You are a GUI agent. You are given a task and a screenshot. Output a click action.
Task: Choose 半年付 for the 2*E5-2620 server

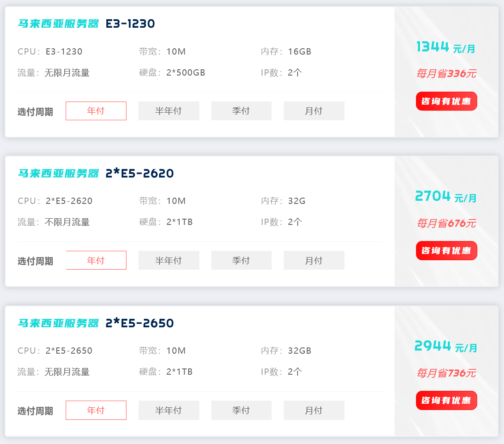pos(169,260)
